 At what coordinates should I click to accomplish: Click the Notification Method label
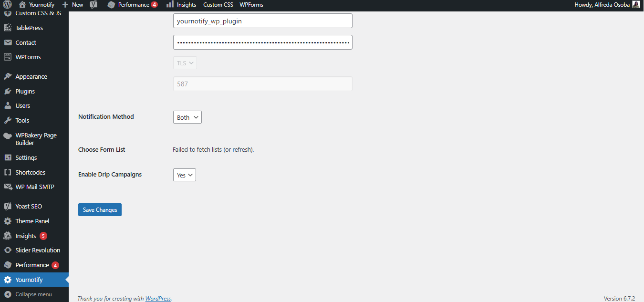click(x=106, y=116)
